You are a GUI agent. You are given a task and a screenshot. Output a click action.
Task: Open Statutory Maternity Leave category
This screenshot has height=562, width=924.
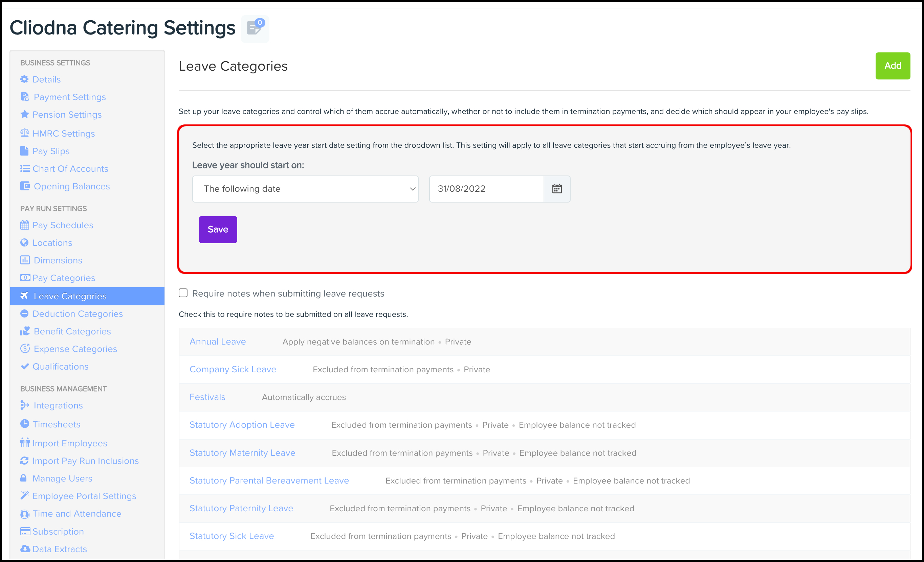tap(242, 453)
